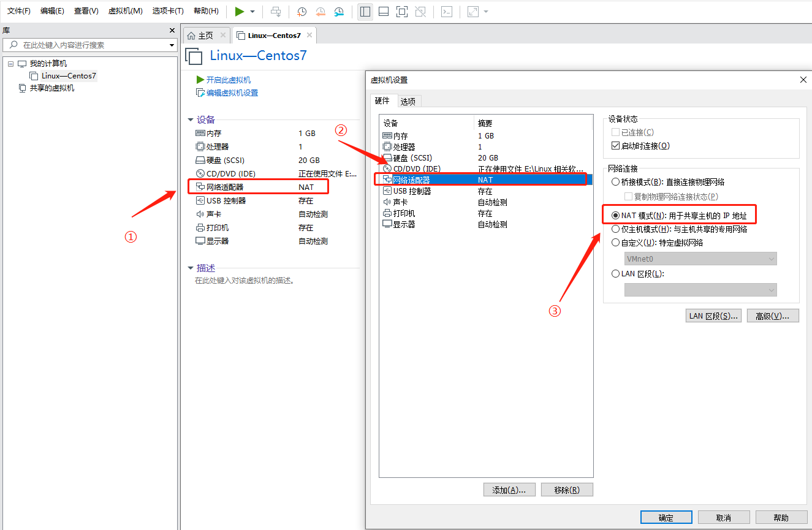Click the 添加(A)... button

coord(509,490)
